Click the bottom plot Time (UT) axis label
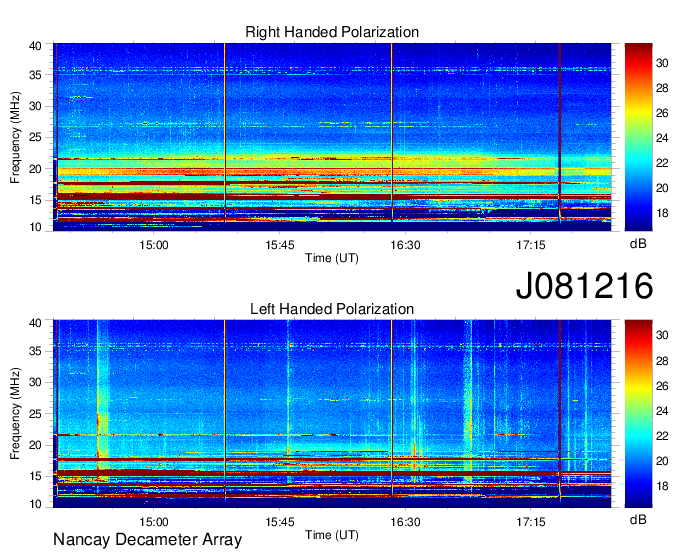The width and height of the screenshot is (680, 552). pyautogui.click(x=332, y=535)
